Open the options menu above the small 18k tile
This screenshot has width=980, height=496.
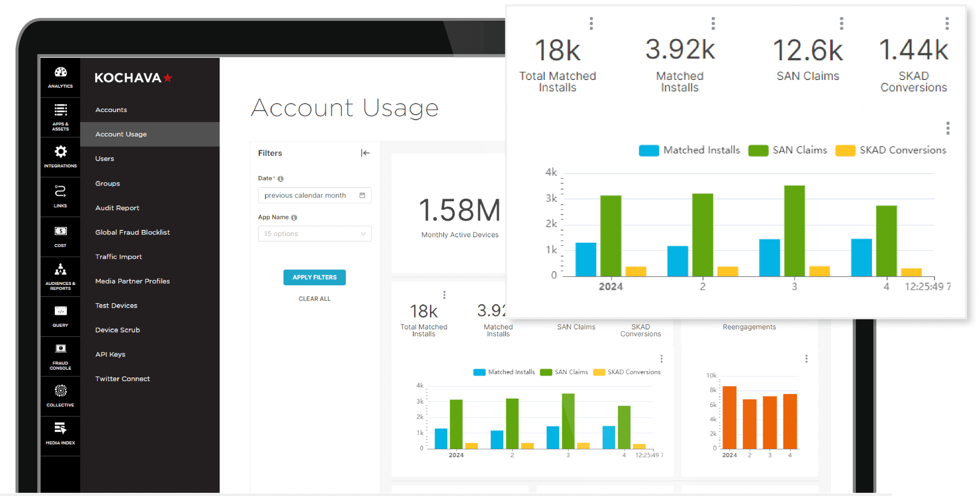pyautogui.click(x=444, y=295)
